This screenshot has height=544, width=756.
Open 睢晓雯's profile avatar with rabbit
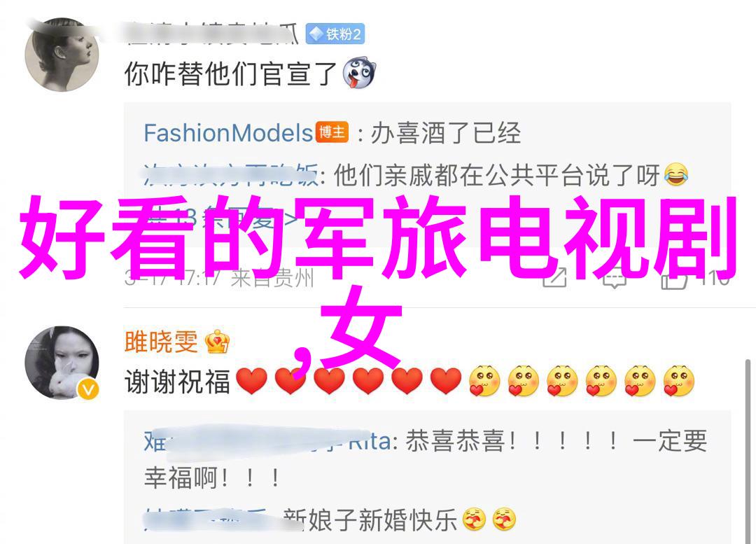(62, 363)
